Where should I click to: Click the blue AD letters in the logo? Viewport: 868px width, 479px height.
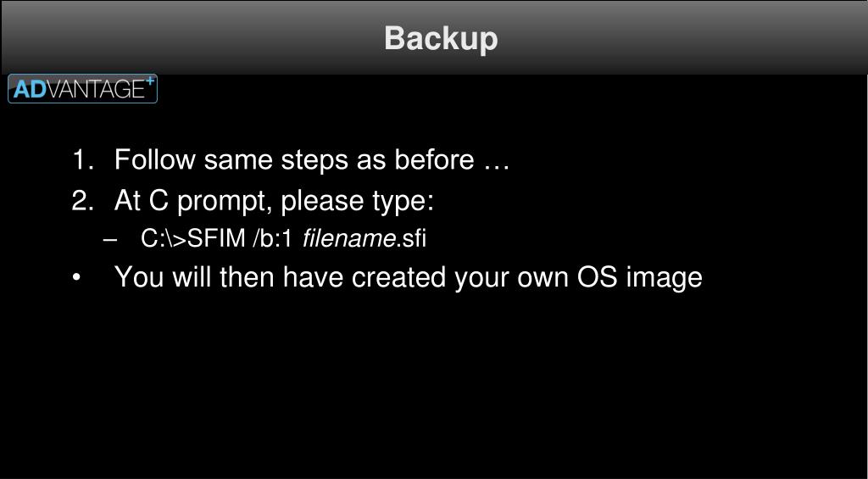point(29,89)
